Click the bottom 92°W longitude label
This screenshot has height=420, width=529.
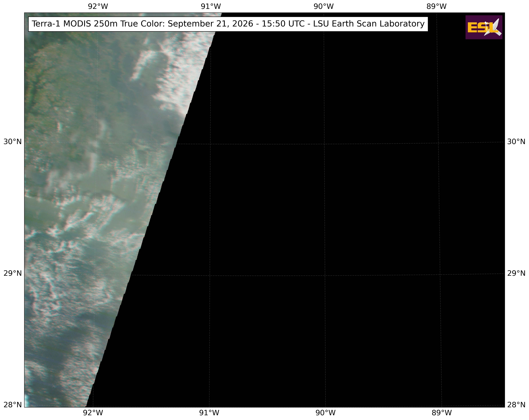93,413
